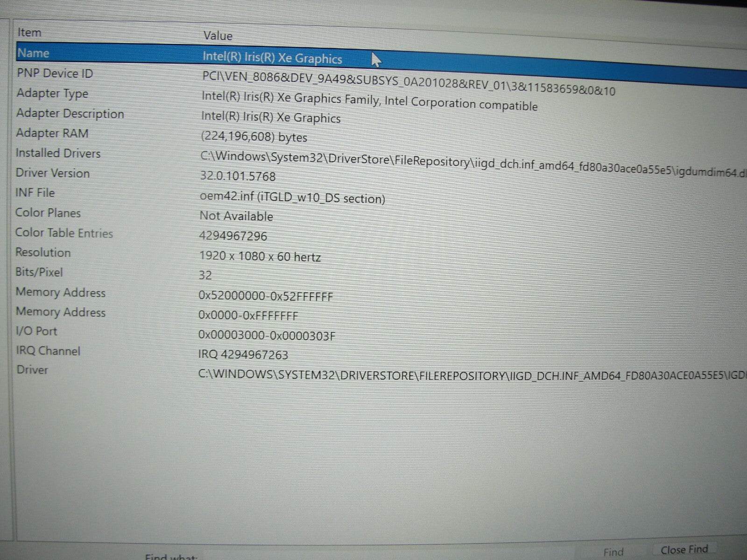Viewport: 747px width, 560px height.
Task: Select the first Memory Address row
Action: 187,293
